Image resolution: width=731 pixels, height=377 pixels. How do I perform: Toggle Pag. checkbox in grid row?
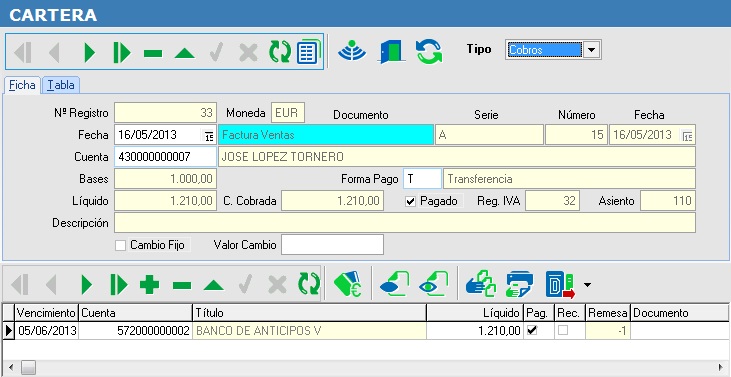point(531,330)
